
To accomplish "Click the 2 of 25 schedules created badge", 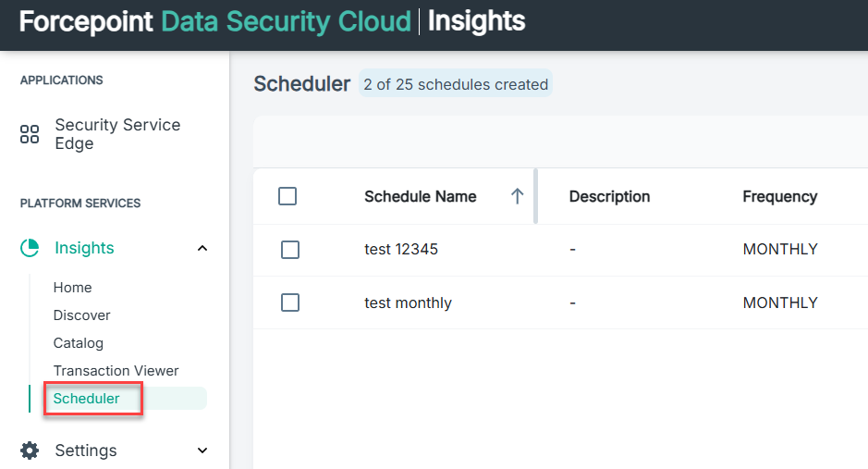I will tap(456, 84).
